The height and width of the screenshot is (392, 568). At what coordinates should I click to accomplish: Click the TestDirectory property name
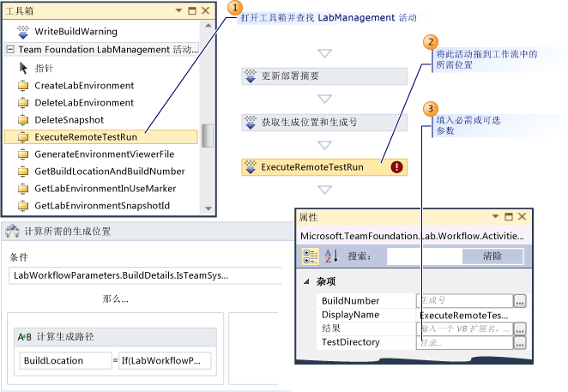pos(350,342)
